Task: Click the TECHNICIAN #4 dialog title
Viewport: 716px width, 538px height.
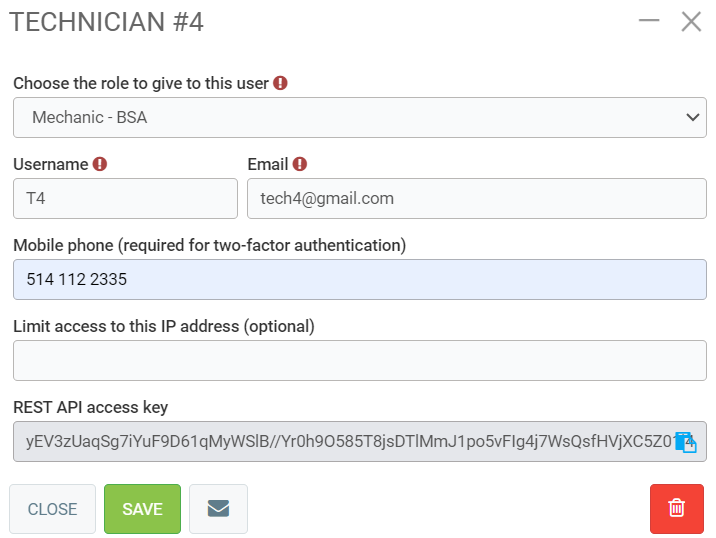Action: click(107, 22)
